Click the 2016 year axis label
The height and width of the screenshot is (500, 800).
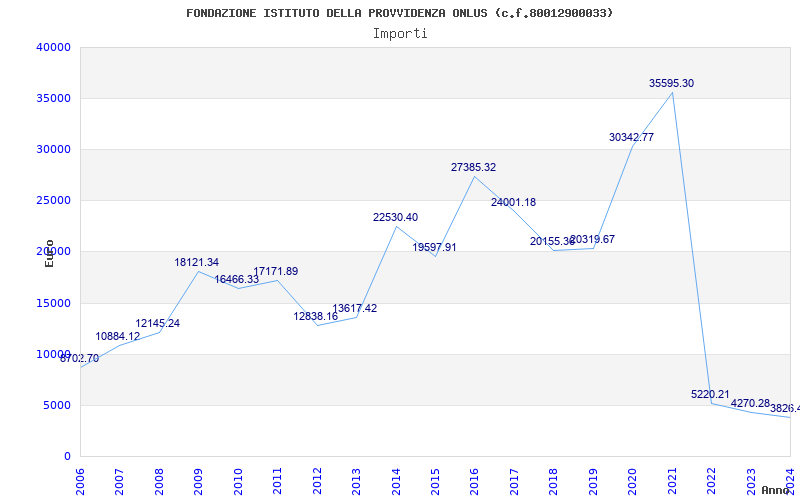tap(474, 482)
